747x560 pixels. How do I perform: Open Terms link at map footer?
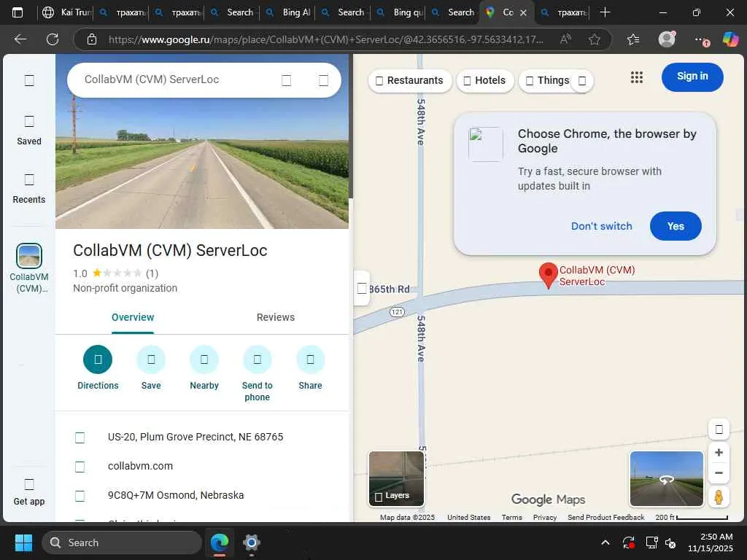click(x=511, y=517)
